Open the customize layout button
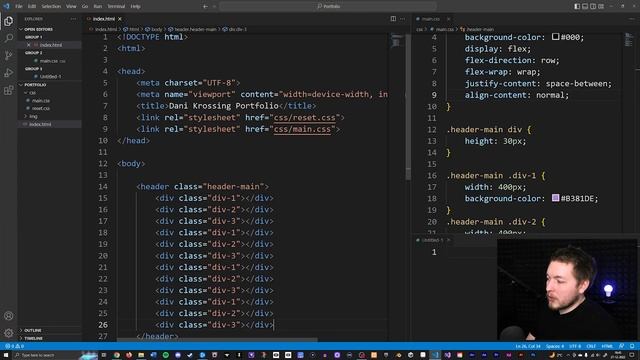640x360 pixels. (601, 7)
